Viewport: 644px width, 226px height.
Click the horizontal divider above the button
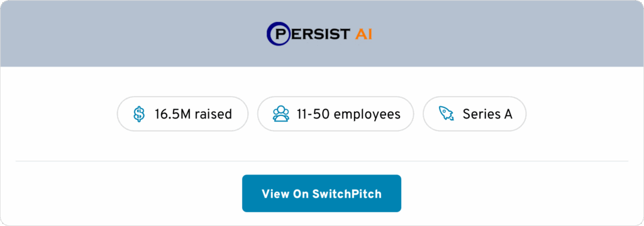(322, 161)
